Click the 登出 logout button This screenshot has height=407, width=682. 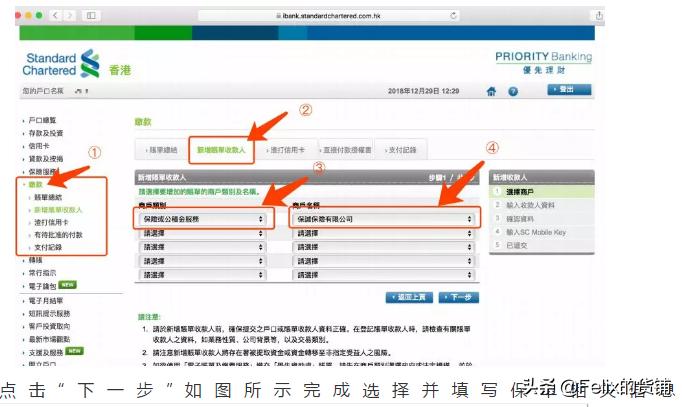[x=568, y=90]
